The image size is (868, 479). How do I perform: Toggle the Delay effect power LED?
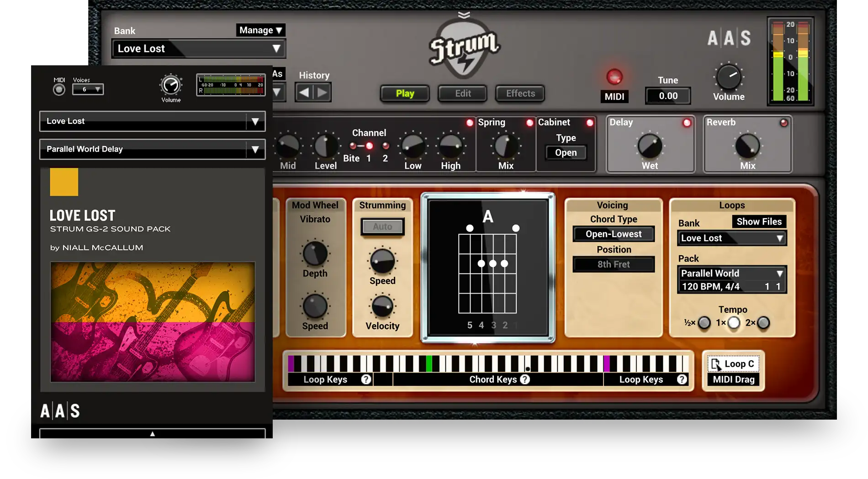687,123
